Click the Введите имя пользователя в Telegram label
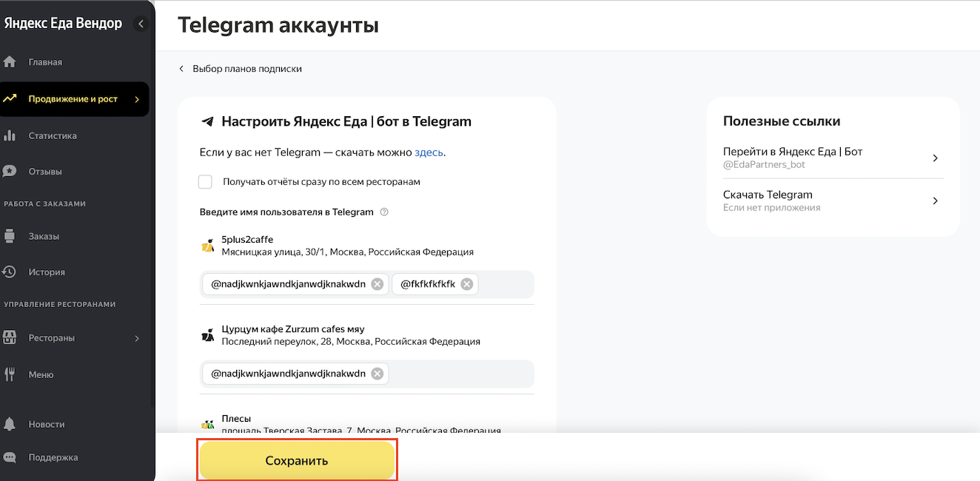The height and width of the screenshot is (481, 980). (286, 212)
